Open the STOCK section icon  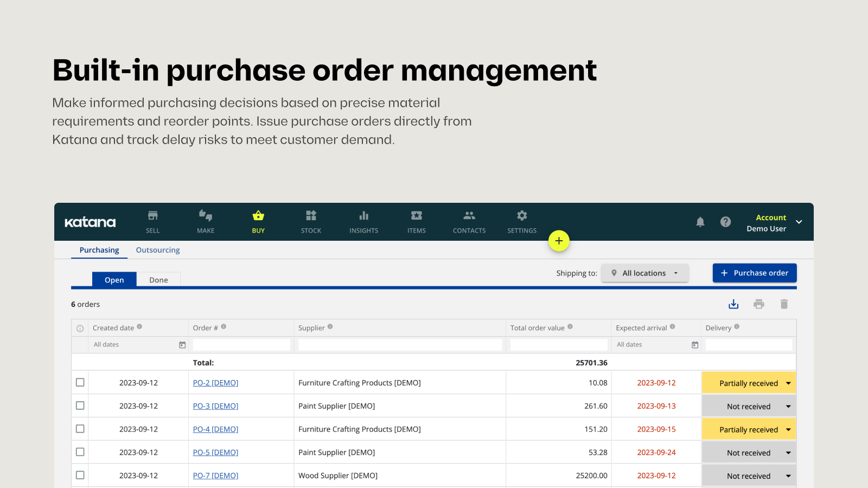(x=310, y=215)
